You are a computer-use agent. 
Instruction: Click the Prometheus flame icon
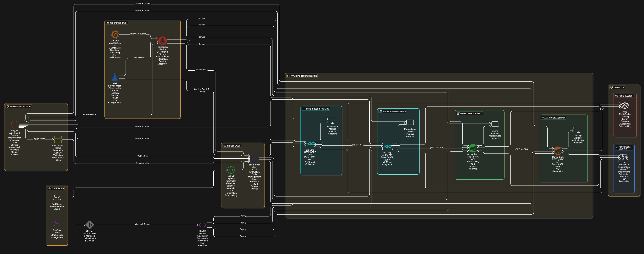[163, 41]
